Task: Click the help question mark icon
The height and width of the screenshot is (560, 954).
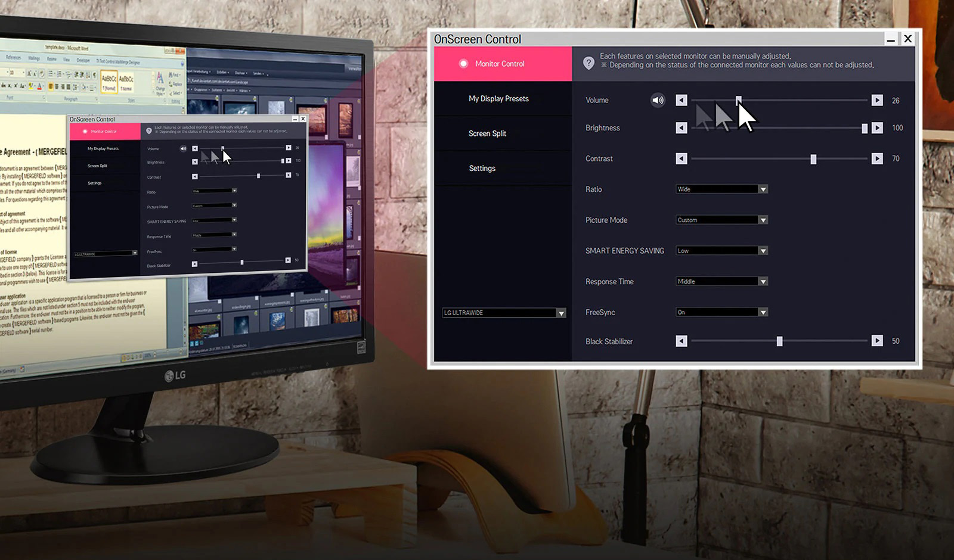Action: [588, 63]
